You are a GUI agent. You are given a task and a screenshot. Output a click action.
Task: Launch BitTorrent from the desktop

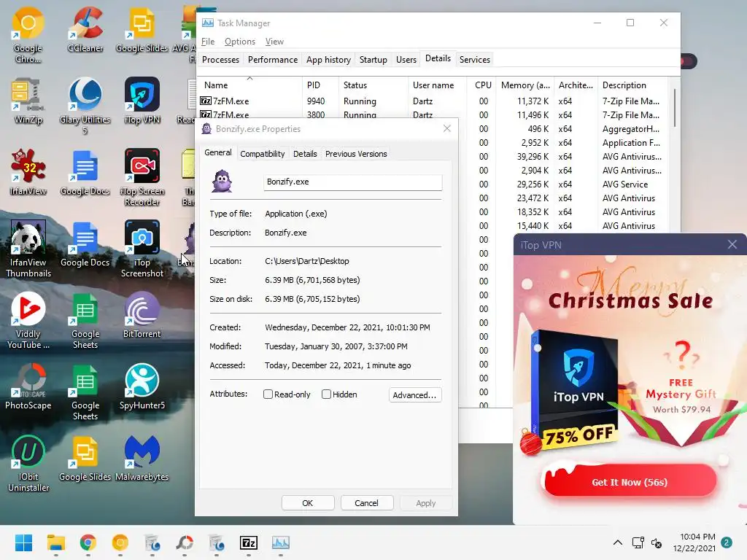(142, 315)
